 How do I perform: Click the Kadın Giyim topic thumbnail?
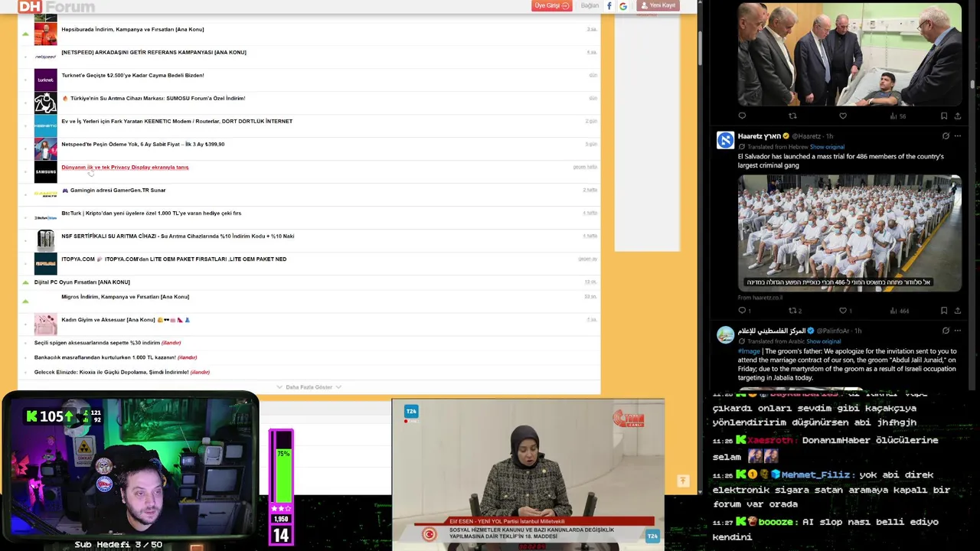(x=45, y=324)
